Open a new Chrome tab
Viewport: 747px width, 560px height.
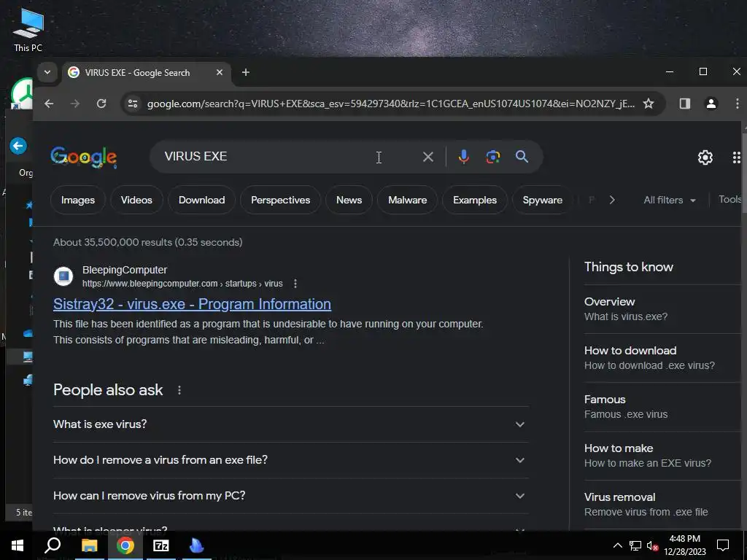(246, 72)
